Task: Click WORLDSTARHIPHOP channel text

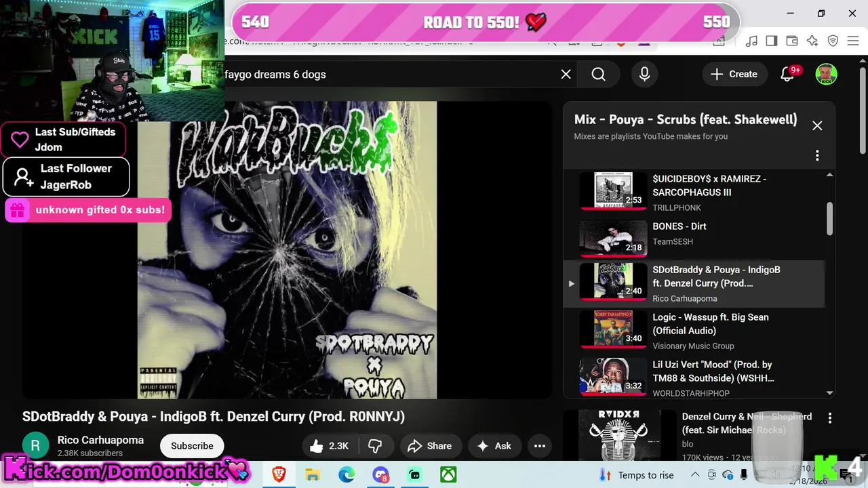Action: (x=691, y=394)
